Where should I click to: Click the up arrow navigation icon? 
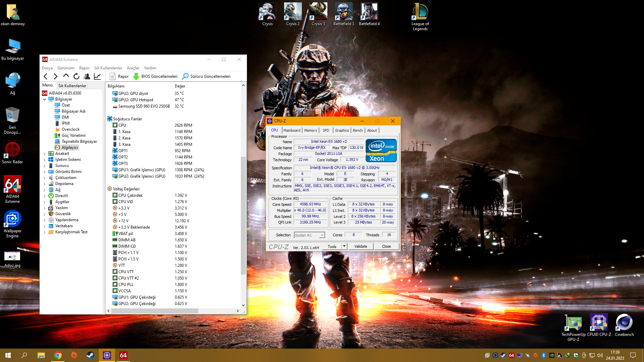click(x=66, y=76)
